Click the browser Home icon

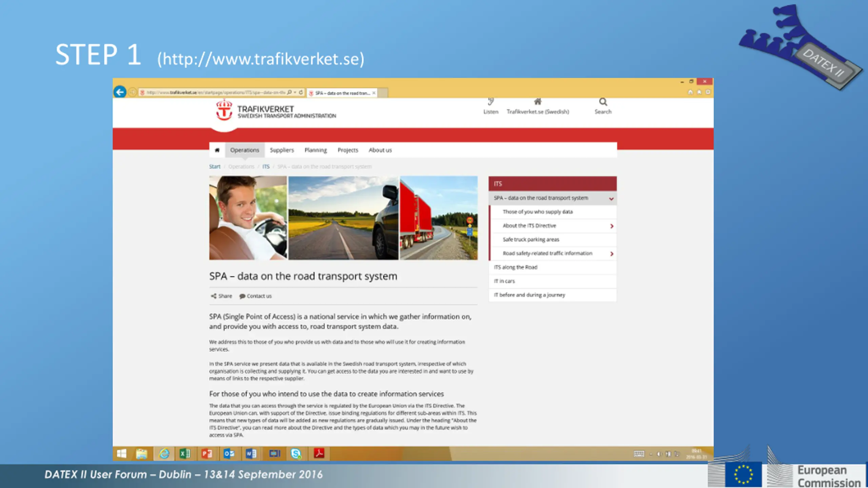[690, 92]
